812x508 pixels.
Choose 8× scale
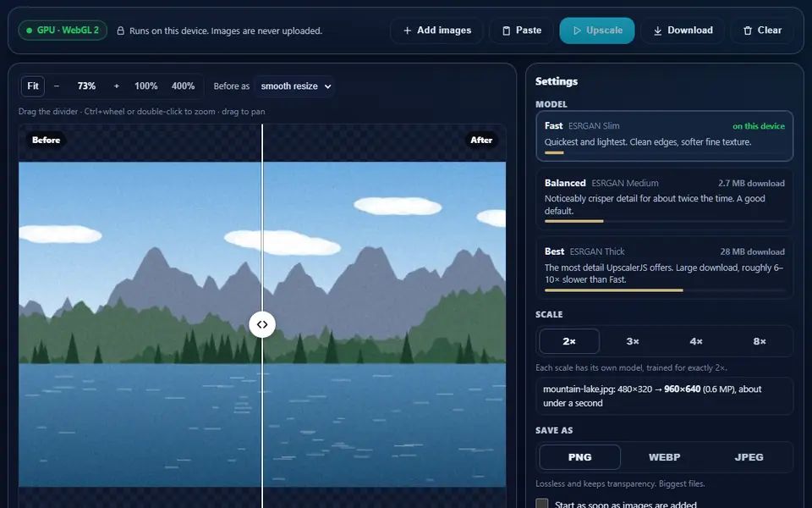760,341
